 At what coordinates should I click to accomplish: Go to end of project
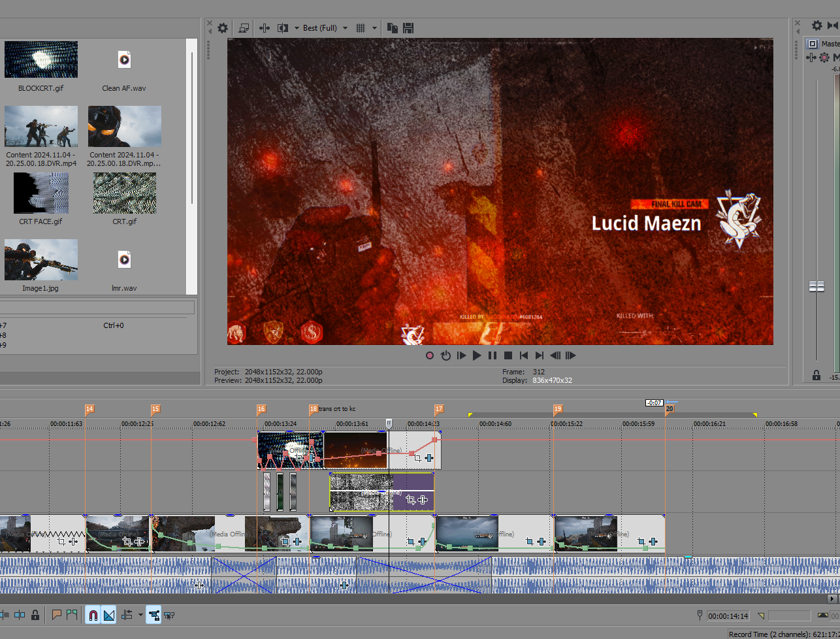[x=540, y=355]
